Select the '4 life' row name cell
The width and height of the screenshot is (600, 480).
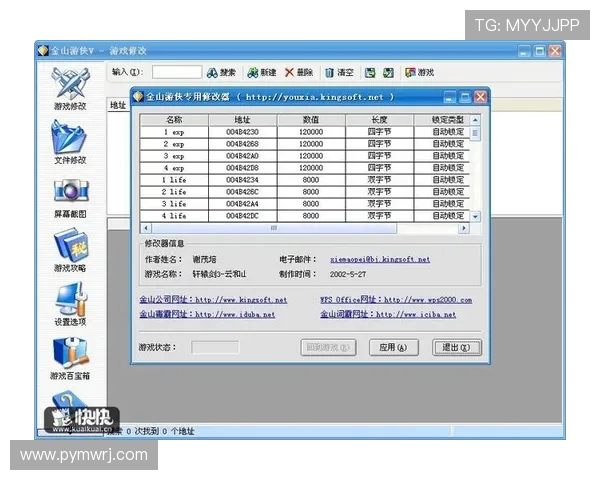pyautogui.click(x=174, y=216)
